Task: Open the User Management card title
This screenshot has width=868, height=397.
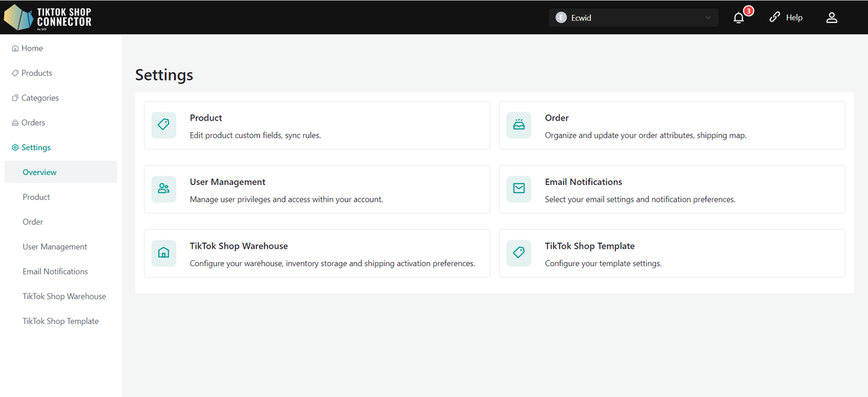Action: 228,182
